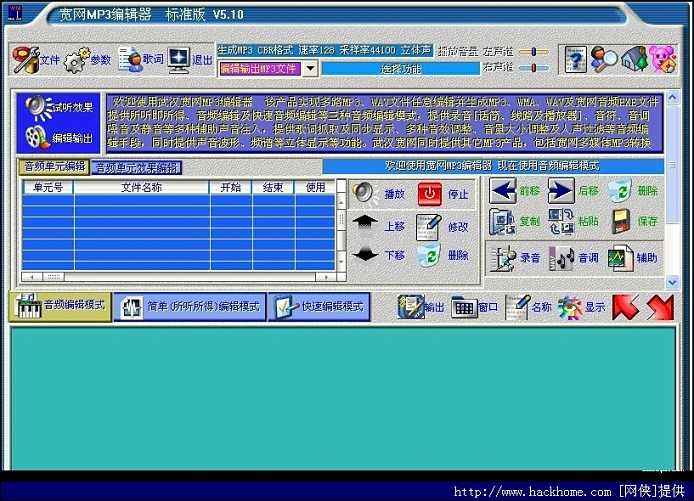Adjust 左声道 volume slider
Viewport: 694px width, 501px height.
point(534,52)
